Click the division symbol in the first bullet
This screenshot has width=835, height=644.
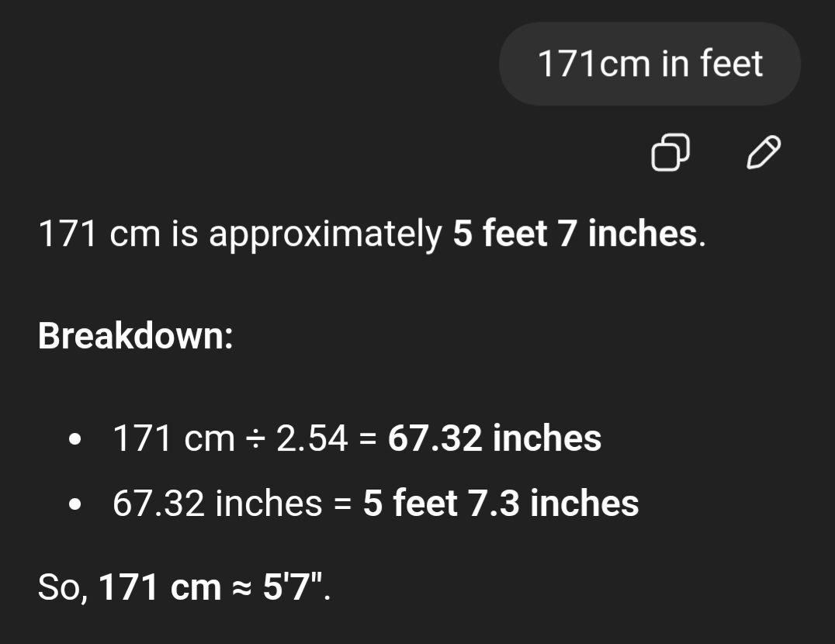tap(255, 439)
